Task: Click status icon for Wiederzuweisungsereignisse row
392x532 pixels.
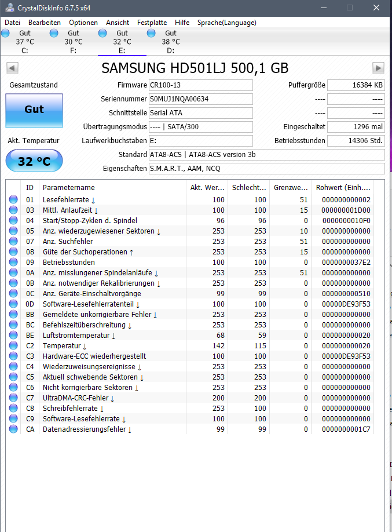Action: pos(13,366)
